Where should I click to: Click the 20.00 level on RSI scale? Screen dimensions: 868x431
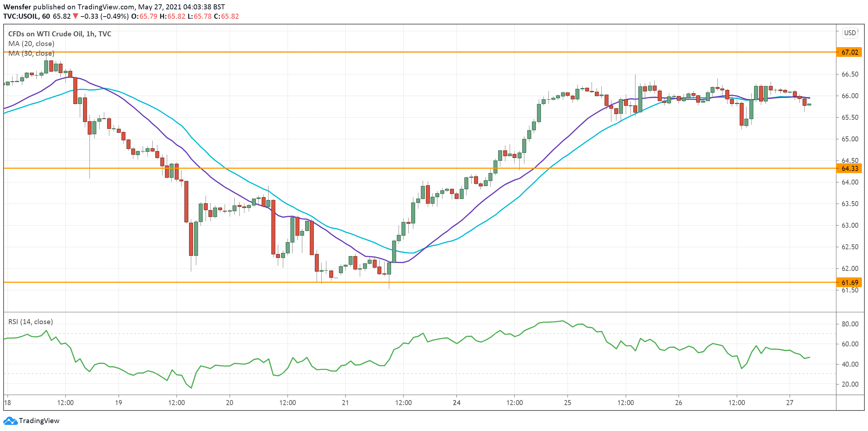click(850, 384)
